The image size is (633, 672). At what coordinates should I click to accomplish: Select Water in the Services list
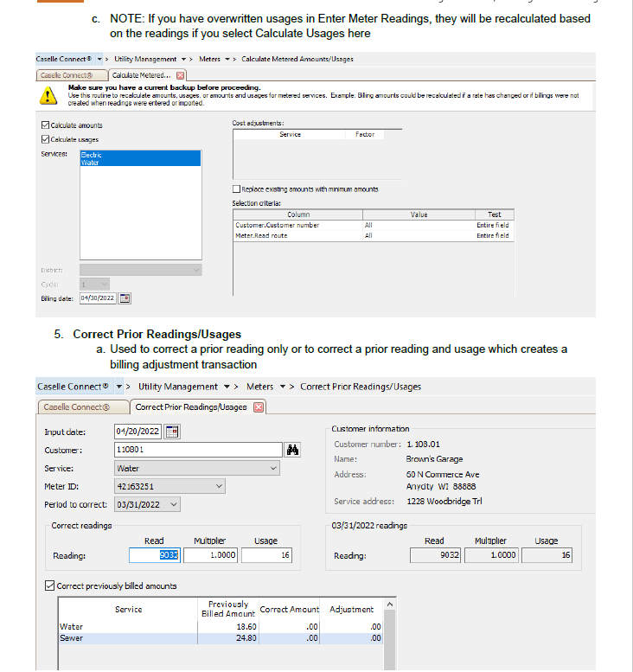coord(141,163)
